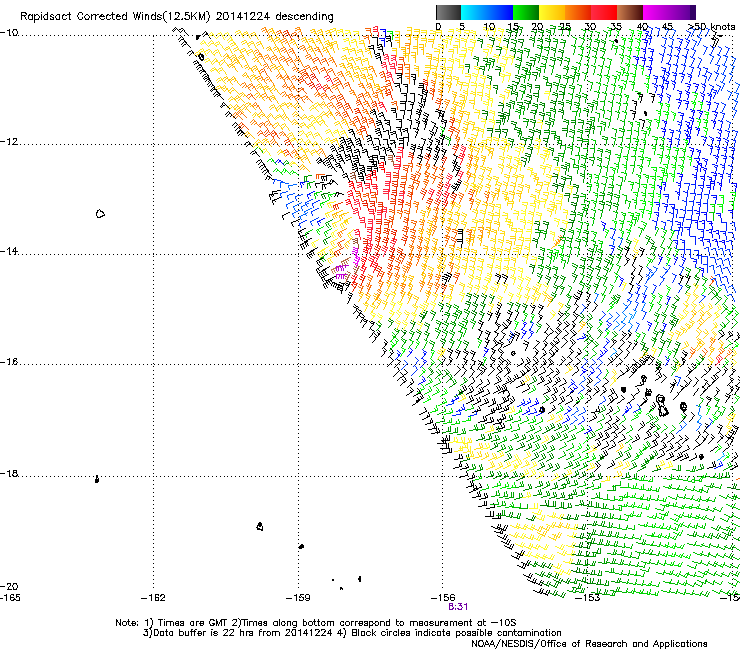Click 'NOAA/NESDIS/Office of Research and Applications' credit
This screenshot has height=650, width=740.
(x=589, y=643)
